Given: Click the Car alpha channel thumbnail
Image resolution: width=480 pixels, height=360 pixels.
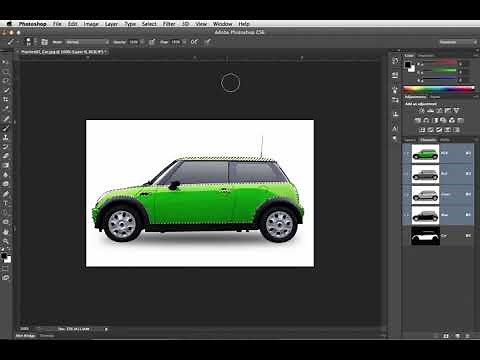Looking at the screenshot, I should coord(425,236).
